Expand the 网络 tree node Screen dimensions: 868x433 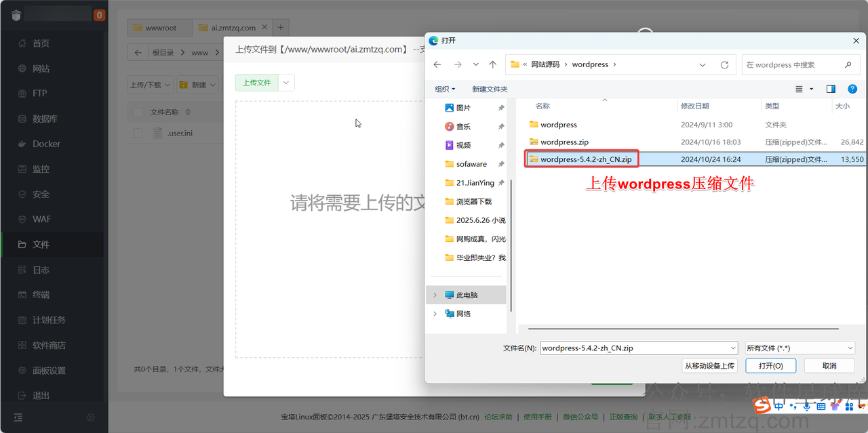[435, 314]
